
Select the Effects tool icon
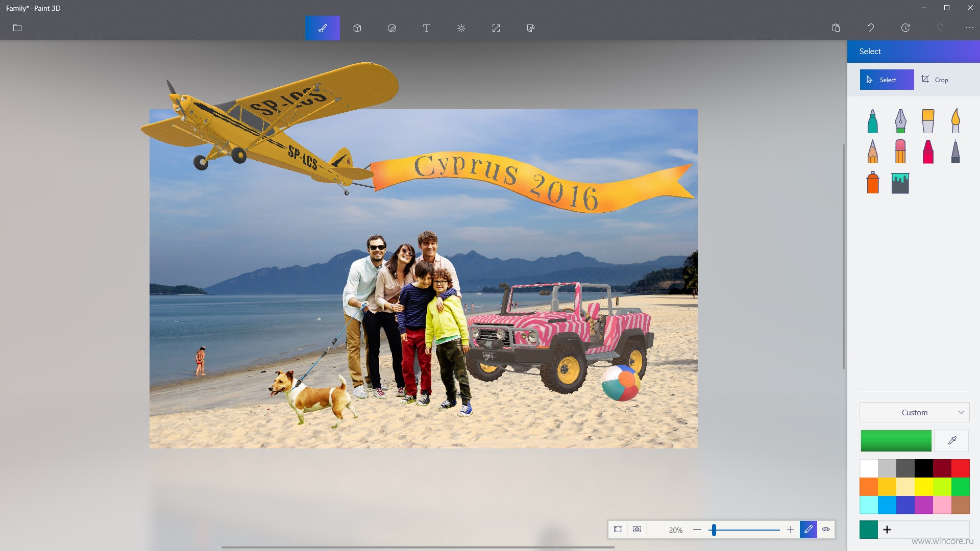point(461,28)
